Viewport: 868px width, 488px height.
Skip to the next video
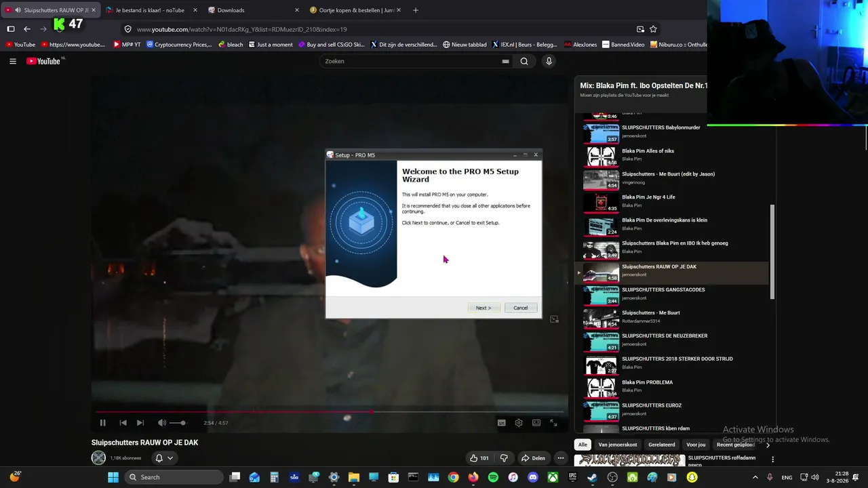[140, 423]
